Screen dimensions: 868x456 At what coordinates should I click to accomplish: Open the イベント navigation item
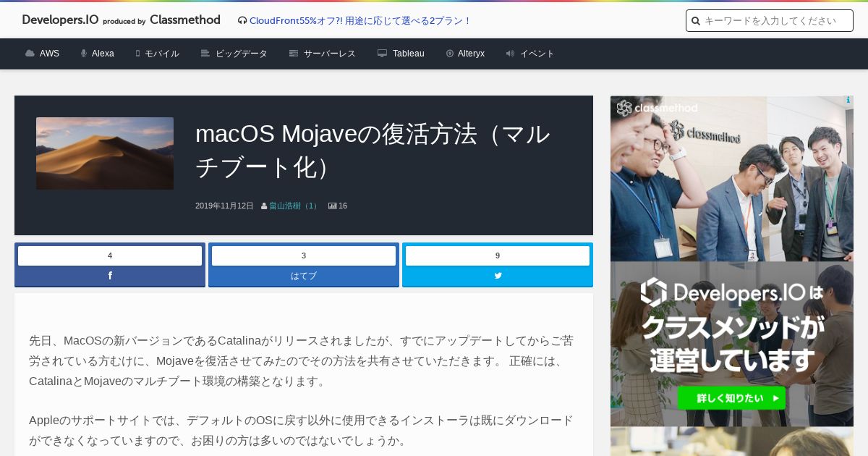click(530, 54)
